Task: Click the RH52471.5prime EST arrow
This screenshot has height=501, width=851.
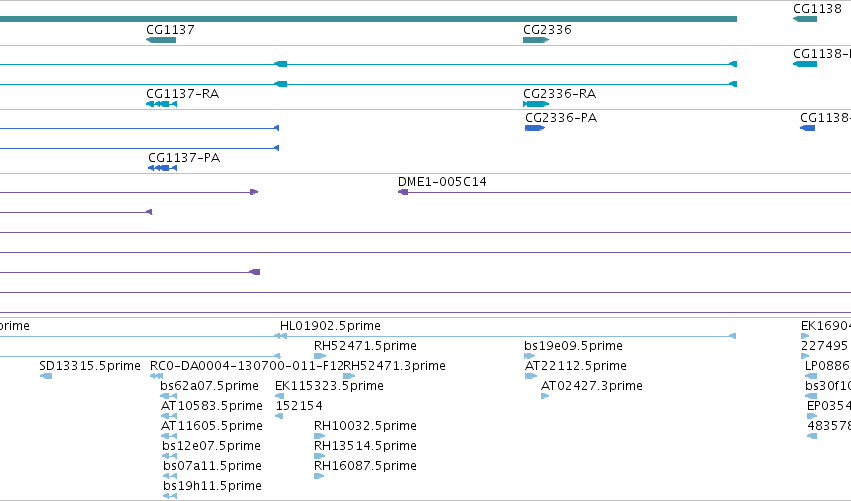Action: 320,356
